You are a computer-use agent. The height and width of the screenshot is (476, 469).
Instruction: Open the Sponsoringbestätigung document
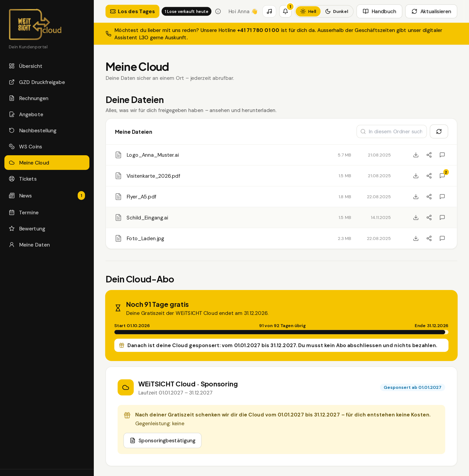162,440
